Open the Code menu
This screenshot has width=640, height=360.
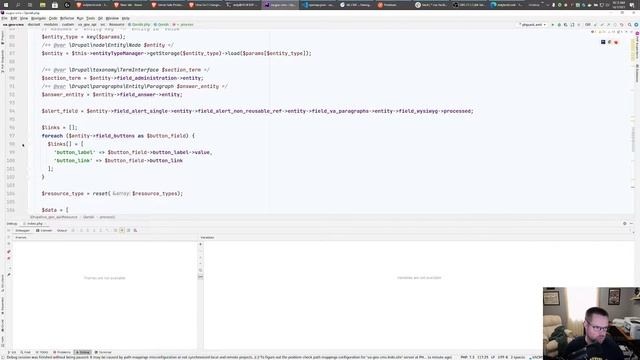(53, 18)
